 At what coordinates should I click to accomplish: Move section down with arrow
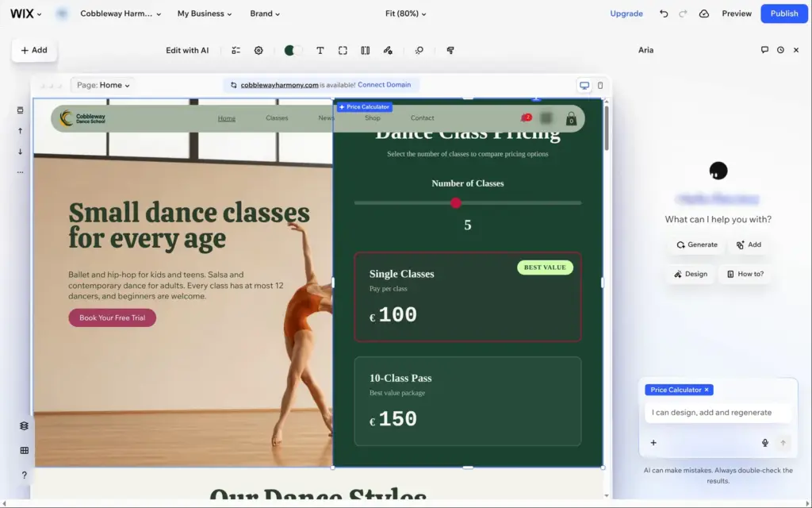click(x=20, y=152)
